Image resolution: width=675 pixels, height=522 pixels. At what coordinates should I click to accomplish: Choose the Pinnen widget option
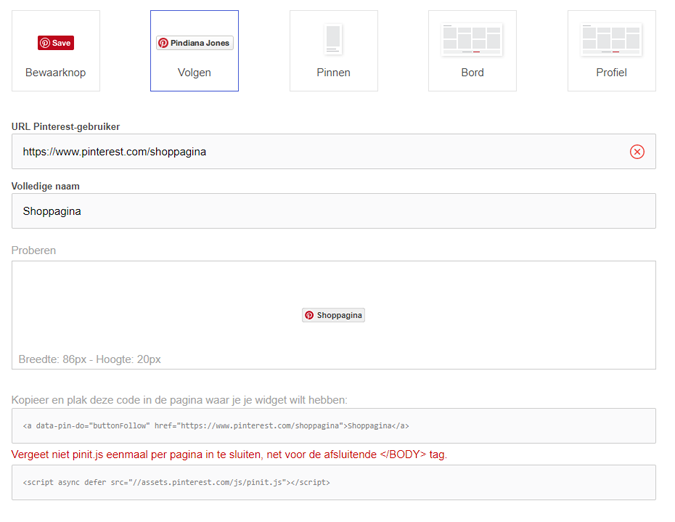(x=334, y=51)
